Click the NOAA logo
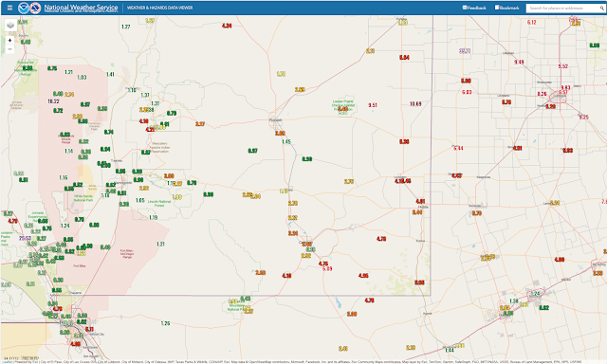Viewport: 607px width, 364px height. click(x=24, y=8)
